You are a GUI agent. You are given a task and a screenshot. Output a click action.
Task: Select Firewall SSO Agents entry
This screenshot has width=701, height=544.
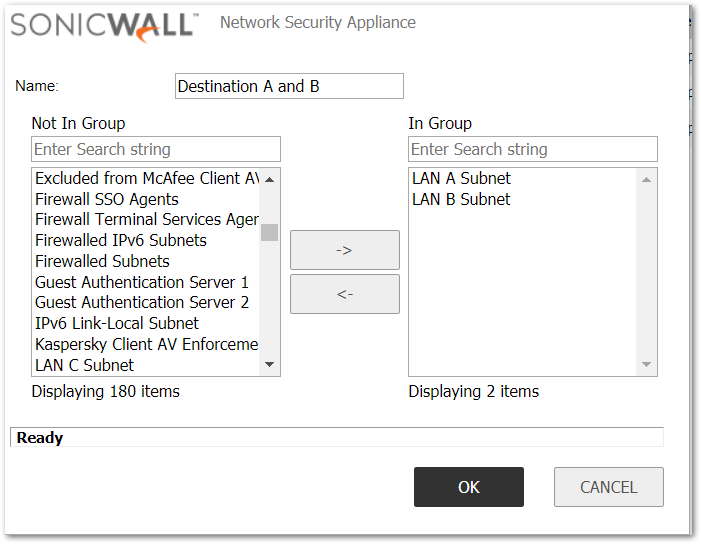tap(107, 199)
